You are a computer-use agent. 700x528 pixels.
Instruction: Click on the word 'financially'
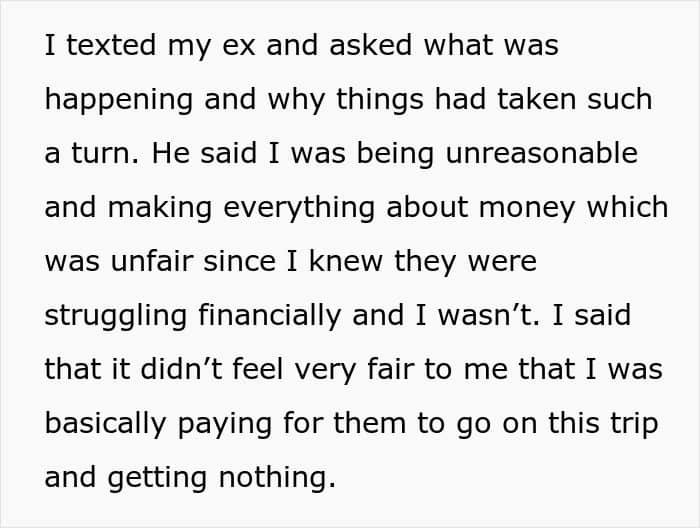click(x=269, y=316)
